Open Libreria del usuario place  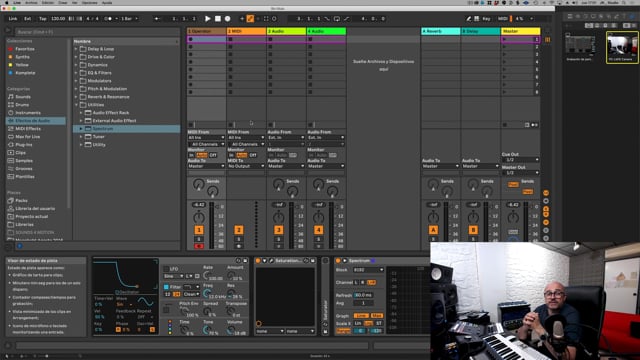point(35,209)
